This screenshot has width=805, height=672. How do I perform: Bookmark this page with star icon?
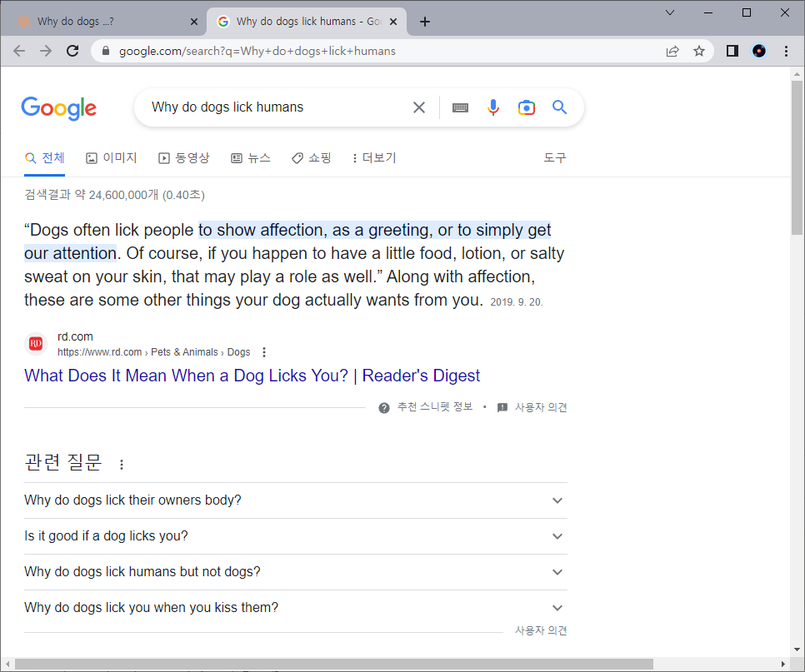click(x=698, y=51)
